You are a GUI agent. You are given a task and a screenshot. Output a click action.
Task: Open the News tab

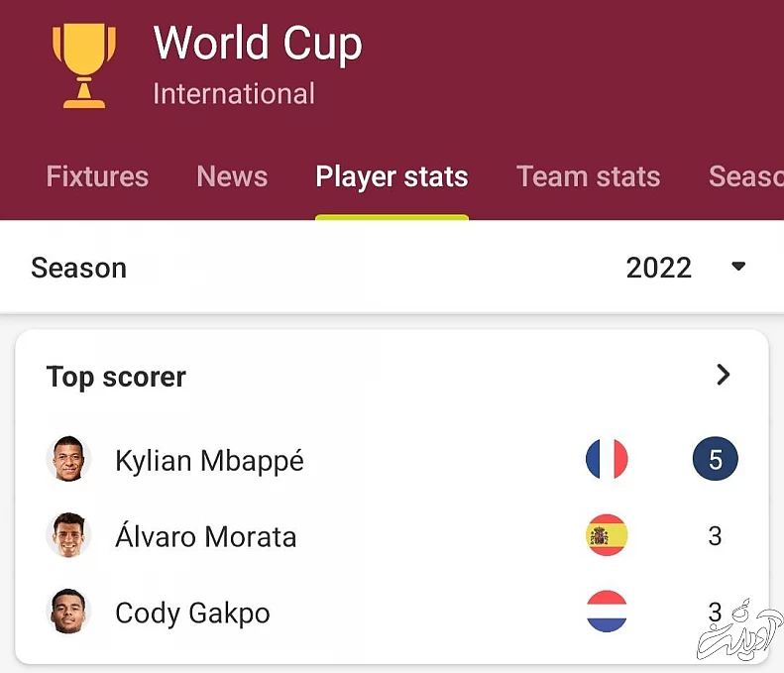232,176
